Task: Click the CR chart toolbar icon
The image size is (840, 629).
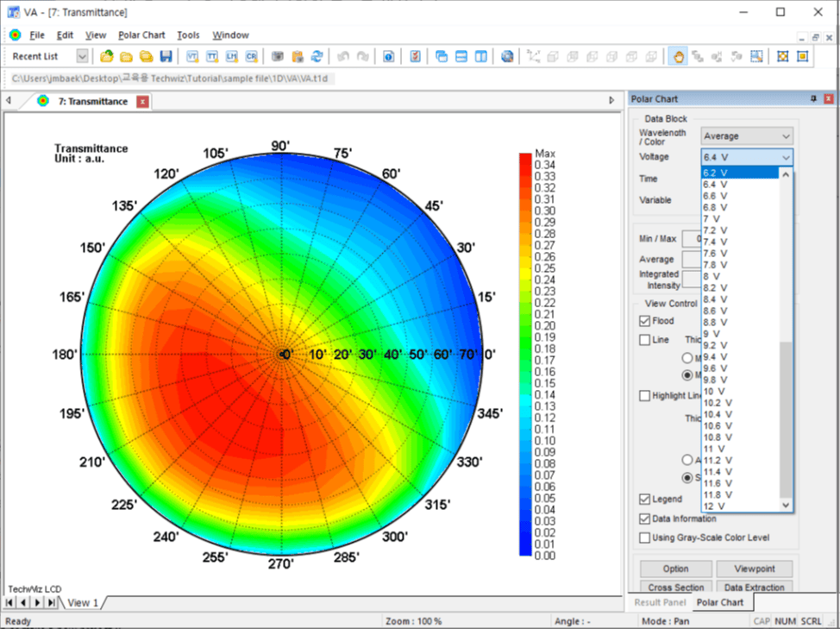Action: point(251,56)
